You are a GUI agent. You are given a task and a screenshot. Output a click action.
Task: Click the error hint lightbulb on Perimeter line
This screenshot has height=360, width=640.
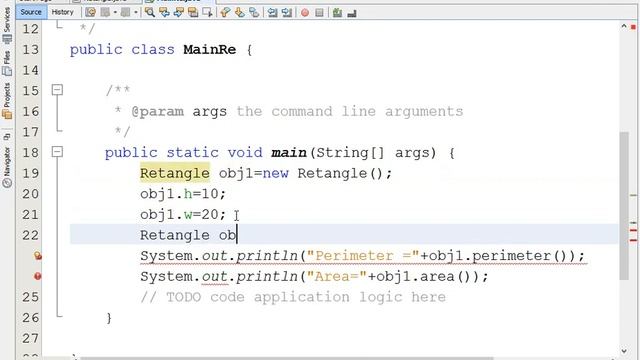tap(38, 256)
